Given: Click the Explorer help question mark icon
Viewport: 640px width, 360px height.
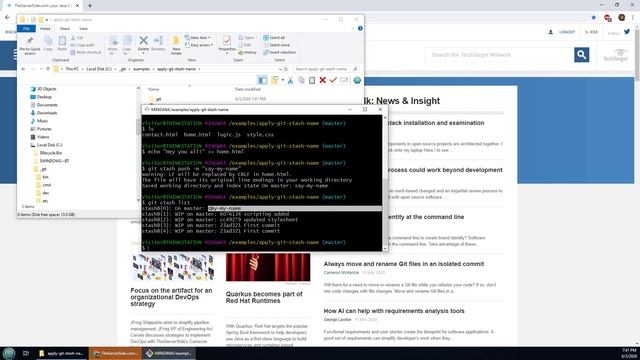Looking at the screenshot, I should point(360,29).
